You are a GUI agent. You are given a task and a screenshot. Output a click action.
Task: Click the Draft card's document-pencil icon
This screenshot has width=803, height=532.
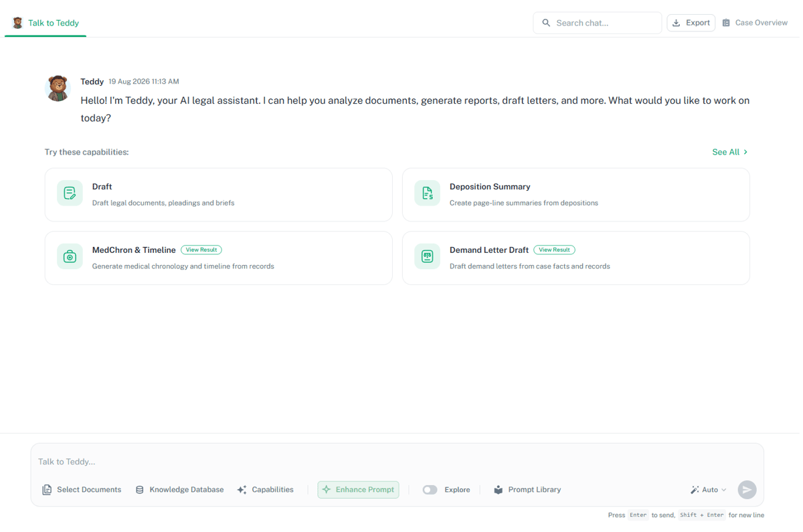pyautogui.click(x=70, y=193)
